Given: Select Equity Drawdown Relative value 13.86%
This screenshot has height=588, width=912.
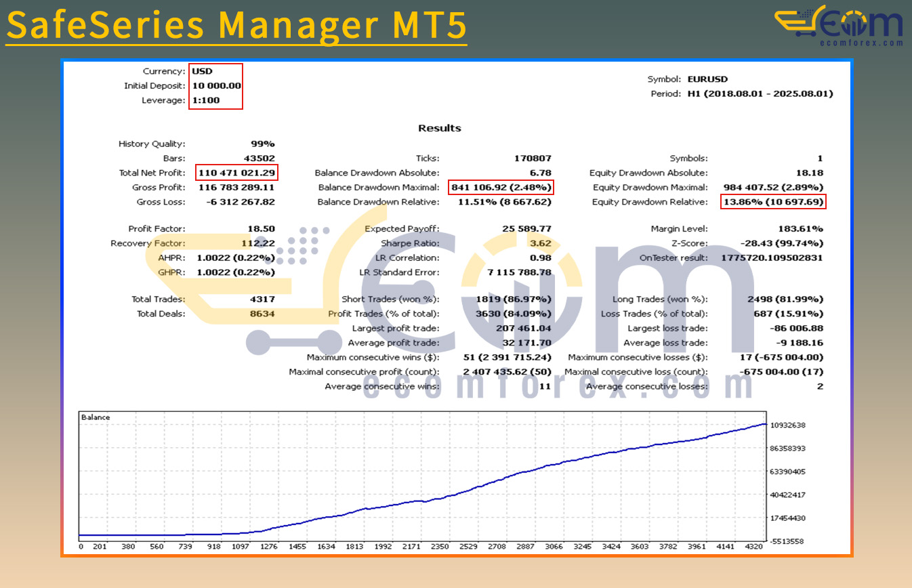Looking at the screenshot, I should [x=774, y=202].
